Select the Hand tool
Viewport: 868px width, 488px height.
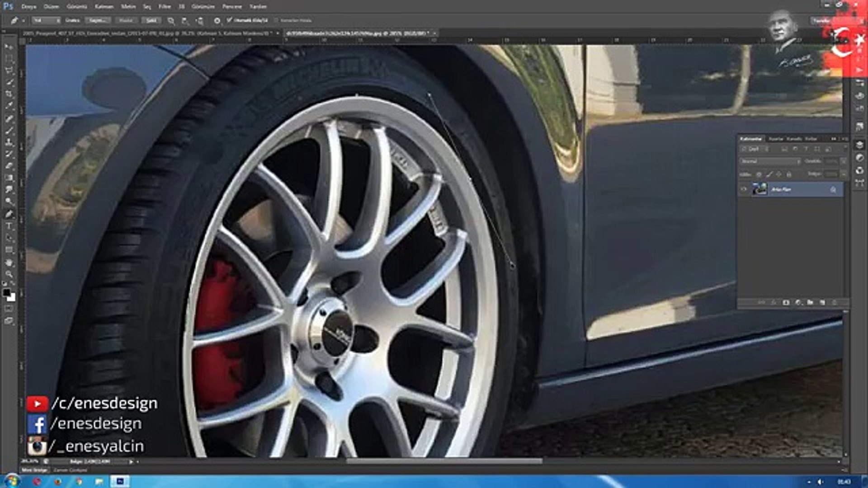point(9,262)
